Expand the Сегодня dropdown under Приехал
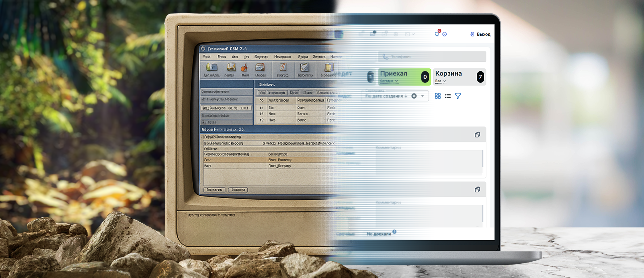Viewport: 644px width, 278px height. pos(389,81)
